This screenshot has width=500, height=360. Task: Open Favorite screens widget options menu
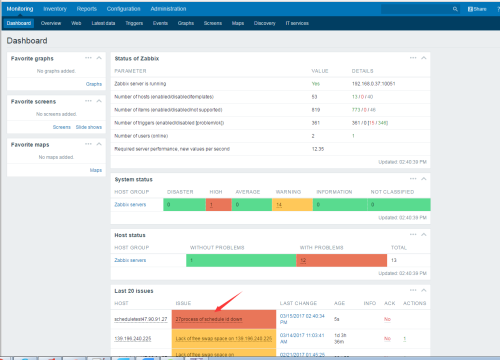tap(88, 101)
